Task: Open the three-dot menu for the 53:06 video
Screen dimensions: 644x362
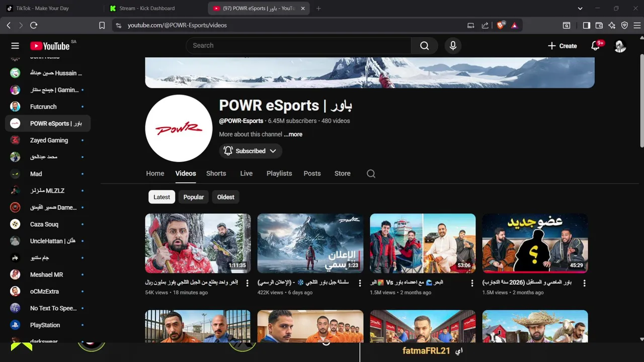Action: point(472,283)
